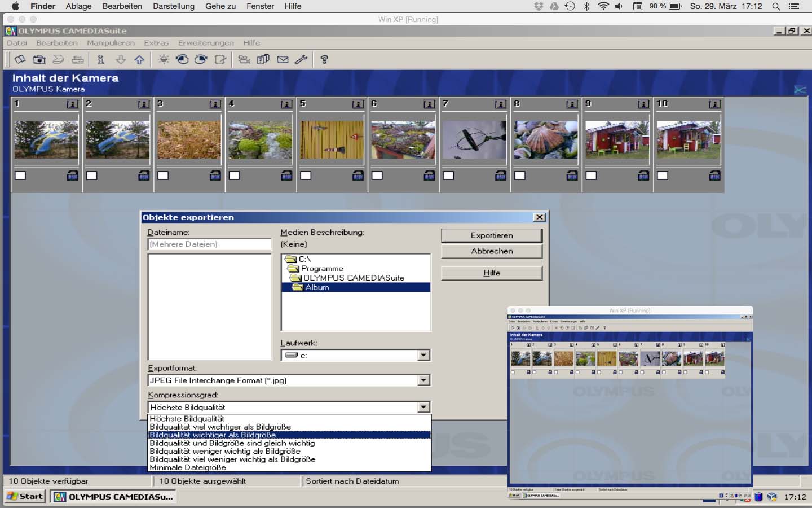This screenshot has height=508, width=812.
Task: Open the macOS Ablage menu
Action: [x=78, y=6]
